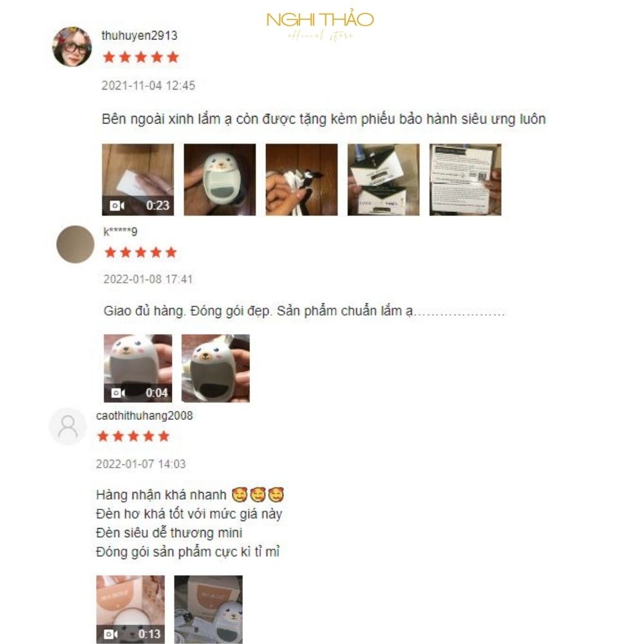Open the cable-in-hand review photo
This screenshot has height=644, width=644.
click(x=301, y=180)
